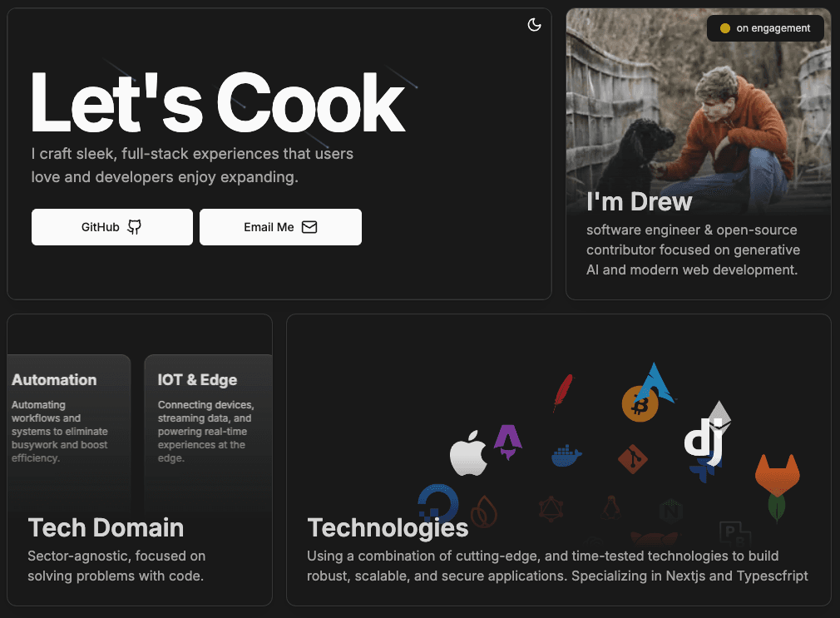Select the purple Astro rocket icon
This screenshot has width=840, height=618.
[507, 442]
